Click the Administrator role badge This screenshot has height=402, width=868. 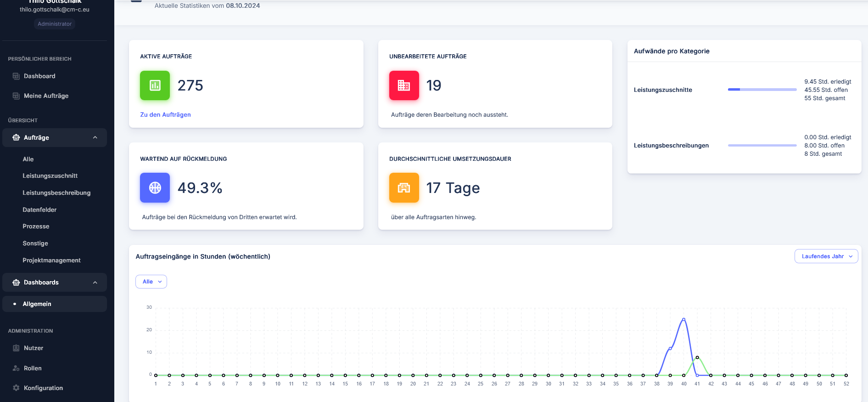(x=55, y=24)
